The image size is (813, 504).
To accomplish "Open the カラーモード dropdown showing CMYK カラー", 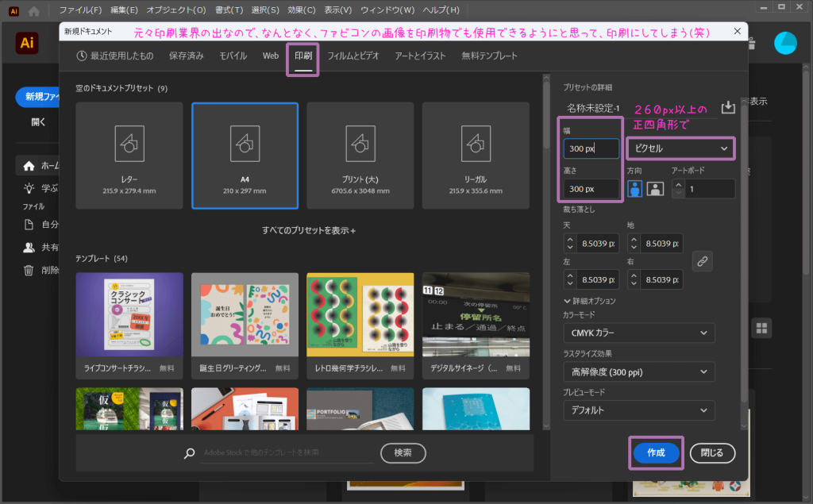I will pyautogui.click(x=639, y=333).
